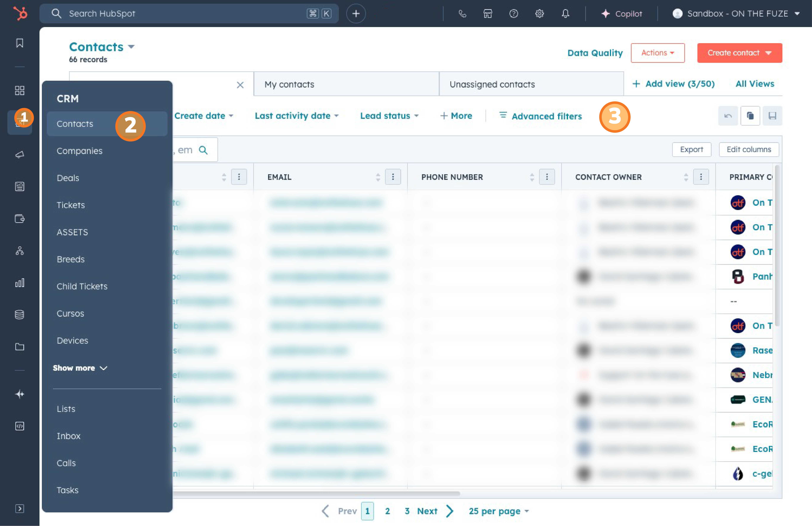Open the 25 per page dropdown
The image size is (812, 526).
coord(498,511)
